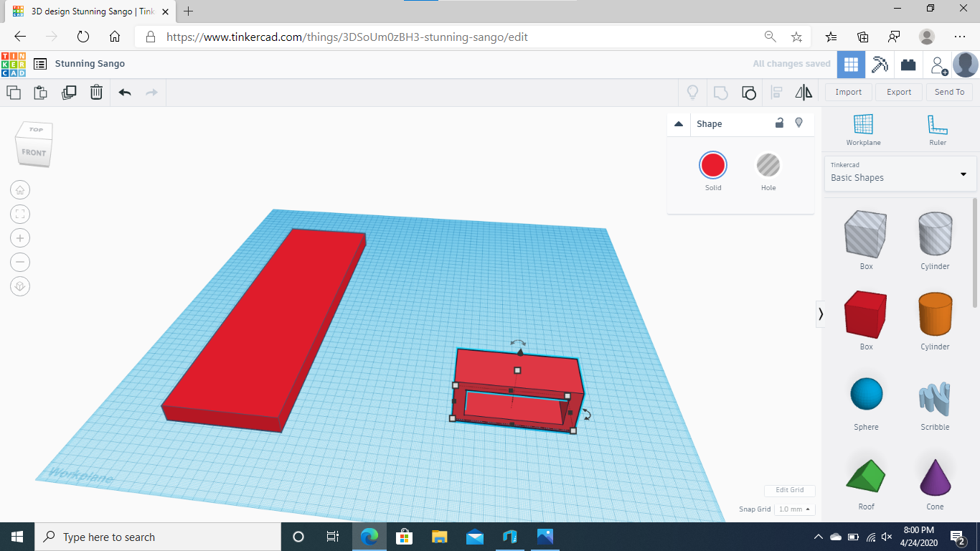This screenshot has width=980, height=551.
Task: Delete the selected shape
Action: [x=96, y=92]
